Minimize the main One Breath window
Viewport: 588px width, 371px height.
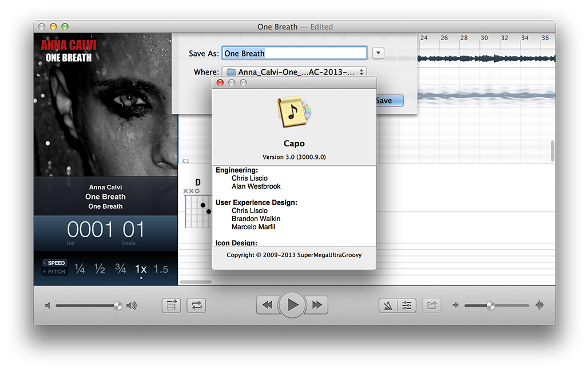pyautogui.click(x=53, y=27)
